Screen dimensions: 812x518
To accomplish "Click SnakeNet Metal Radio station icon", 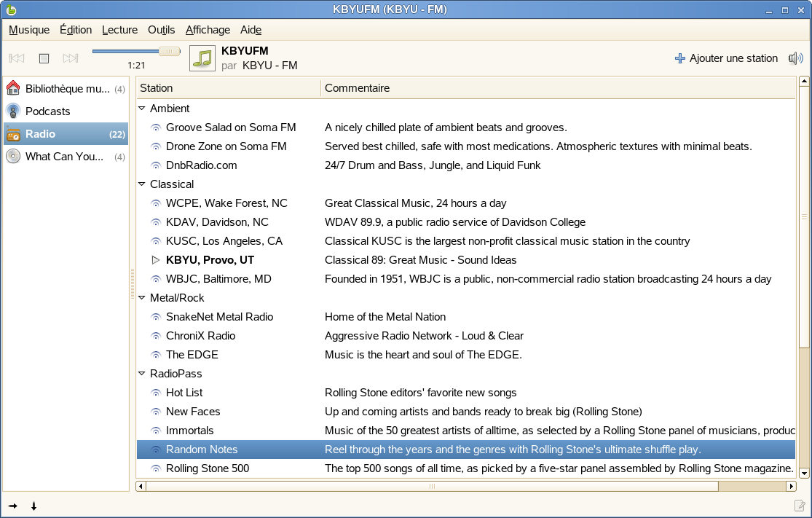I will (x=155, y=316).
